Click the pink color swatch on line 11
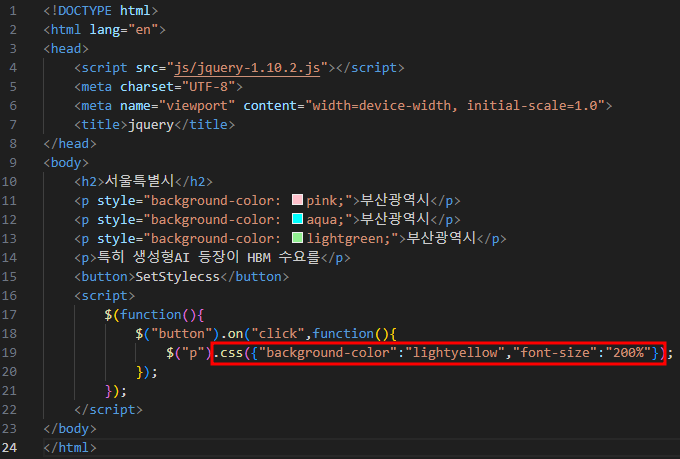Image resolution: width=680 pixels, height=459 pixels. coord(297,200)
